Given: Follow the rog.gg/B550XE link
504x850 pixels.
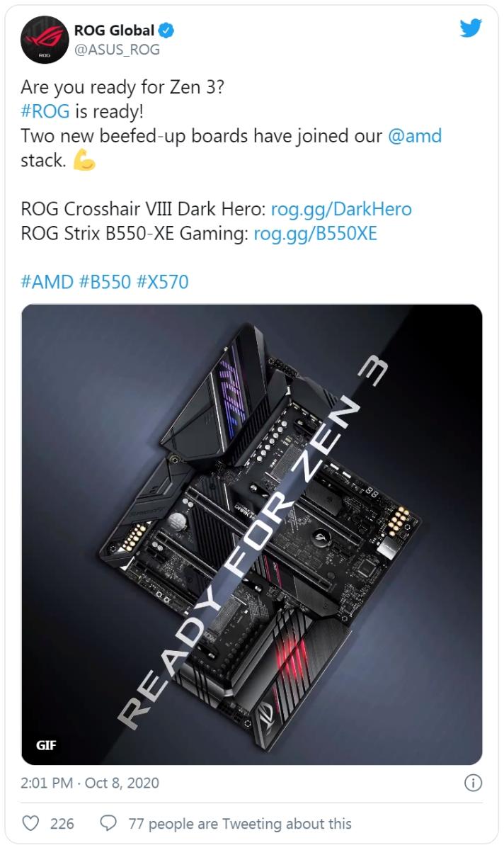Looking at the screenshot, I should tap(316, 234).
